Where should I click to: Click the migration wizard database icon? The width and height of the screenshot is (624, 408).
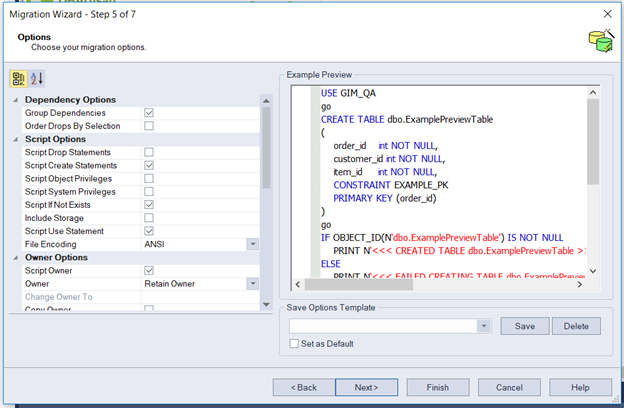(x=601, y=41)
